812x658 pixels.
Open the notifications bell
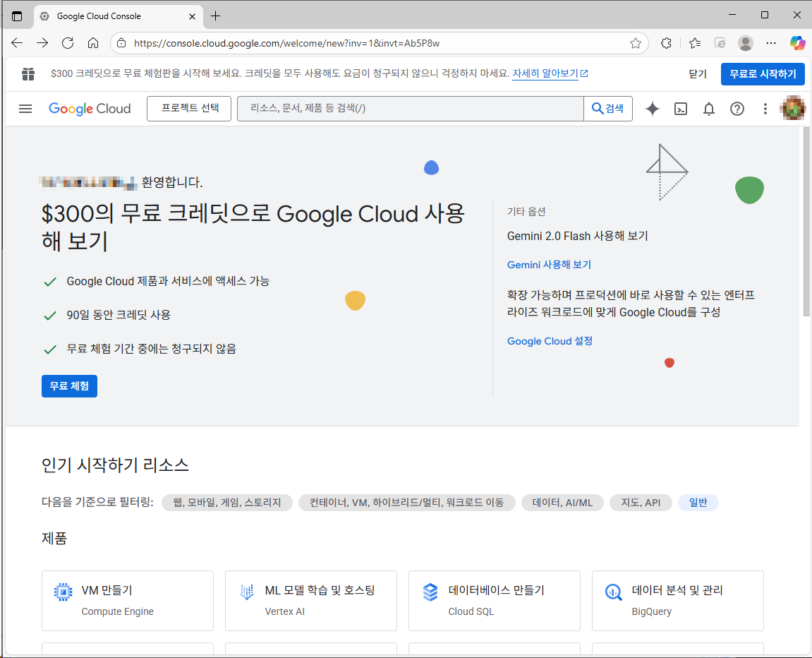pyautogui.click(x=709, y=109)
